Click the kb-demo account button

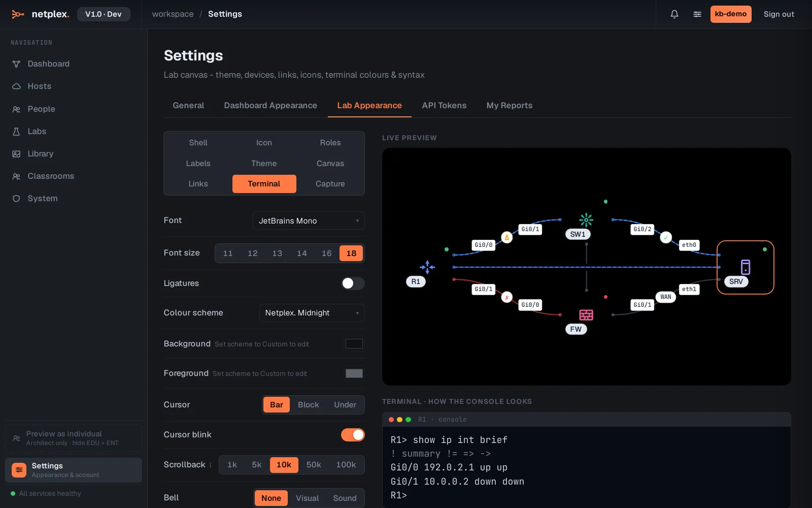click(x=731, y=14)
